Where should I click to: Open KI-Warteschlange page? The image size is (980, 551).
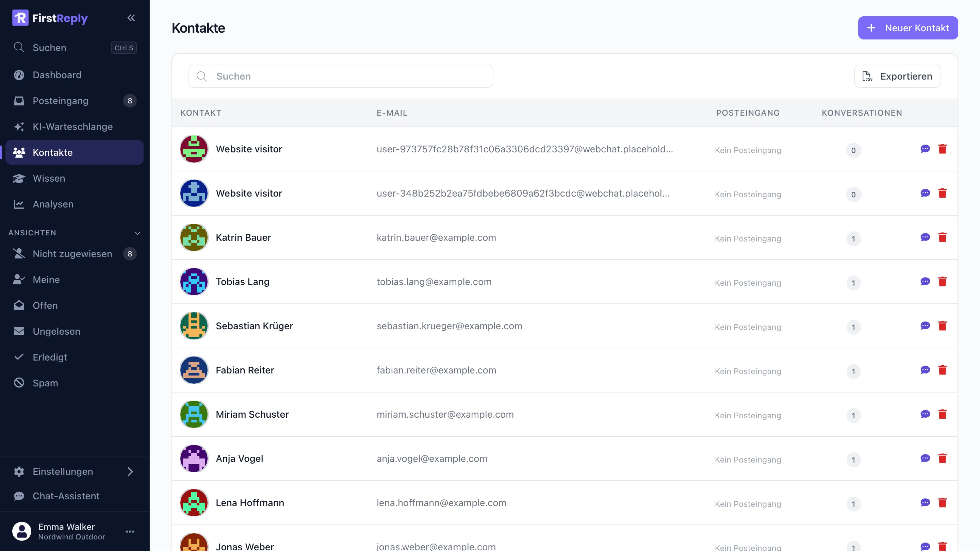tap(75, 127)
